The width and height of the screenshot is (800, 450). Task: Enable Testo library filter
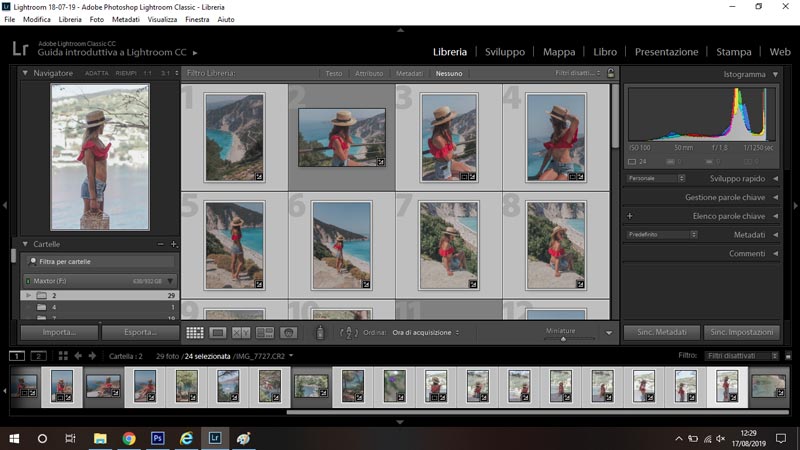point(334,73)
